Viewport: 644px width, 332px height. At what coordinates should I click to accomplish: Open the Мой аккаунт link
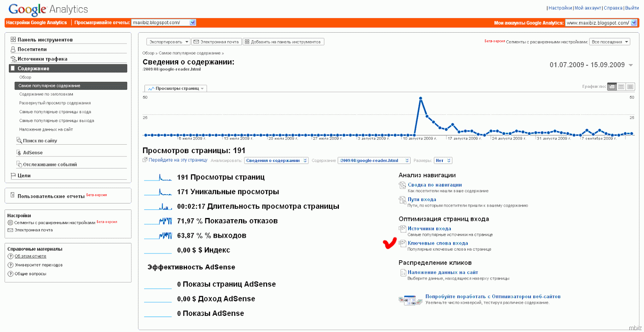588,8
